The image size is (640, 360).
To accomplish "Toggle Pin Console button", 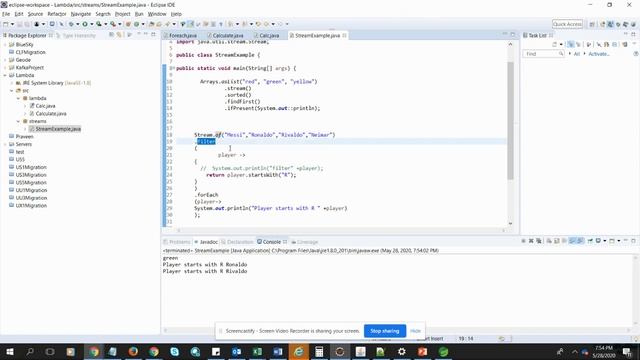I will [x=590, y=241].
